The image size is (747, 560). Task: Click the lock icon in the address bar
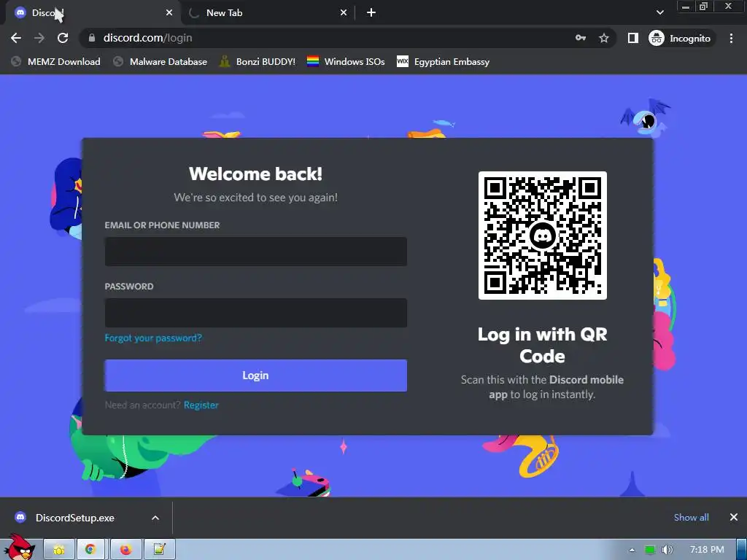tap(92, 38)
